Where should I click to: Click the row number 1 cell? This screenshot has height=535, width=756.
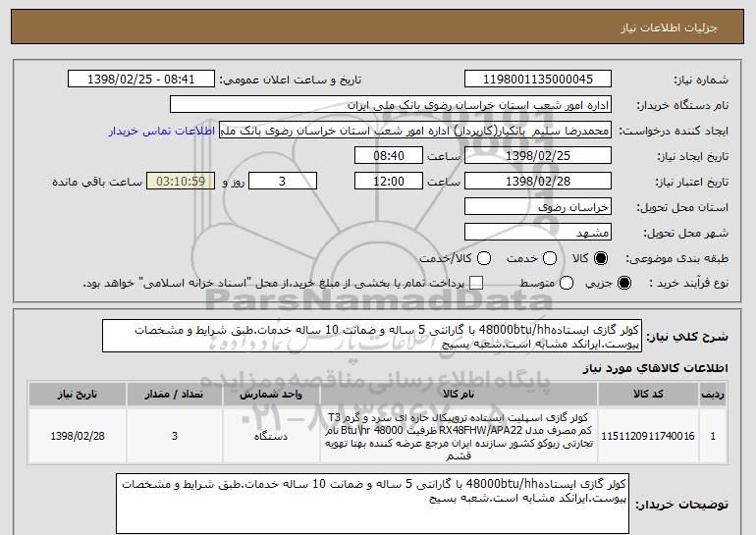pyautogui.click(x=713, y=436)
